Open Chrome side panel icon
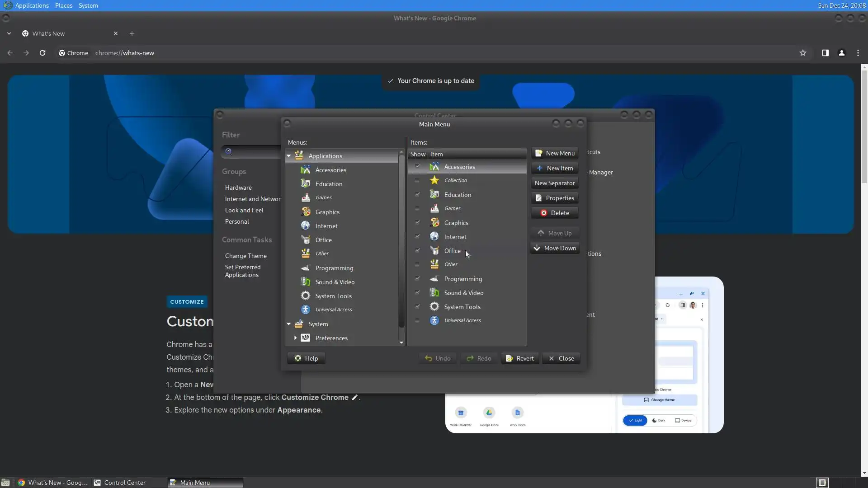 point(825,53)
